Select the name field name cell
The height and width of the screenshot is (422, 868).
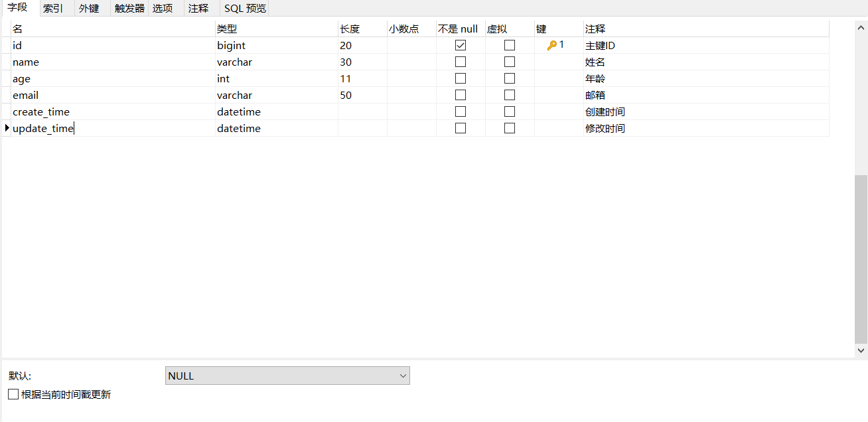click(x=113, y=62)
